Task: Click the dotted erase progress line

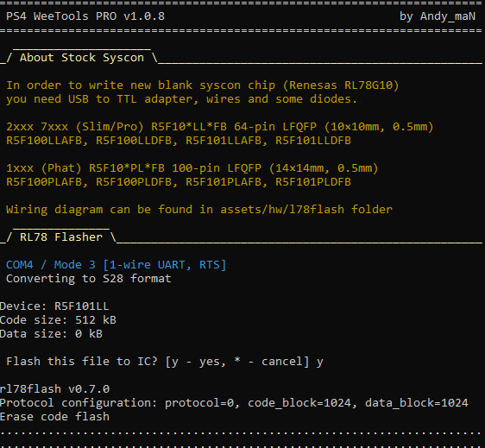Action: pos(243,433)
